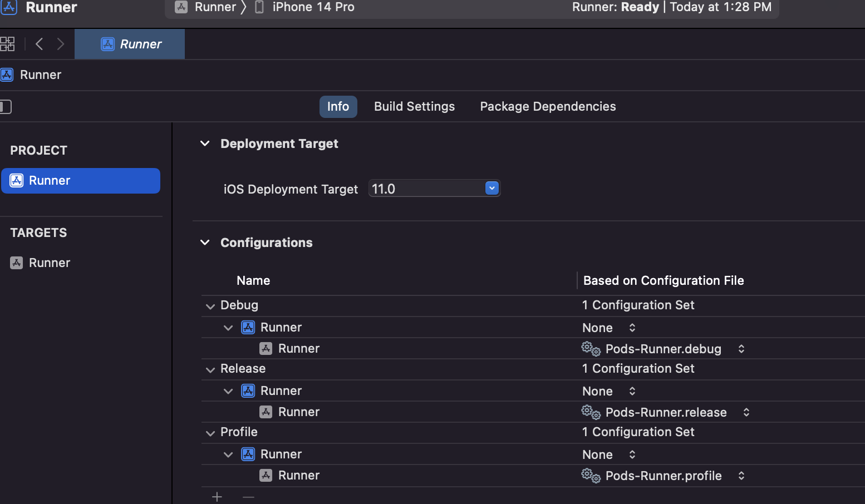The image size is (865, 504).
Task: Click the 1 Configuration Set text for Release
Action: 638,368
